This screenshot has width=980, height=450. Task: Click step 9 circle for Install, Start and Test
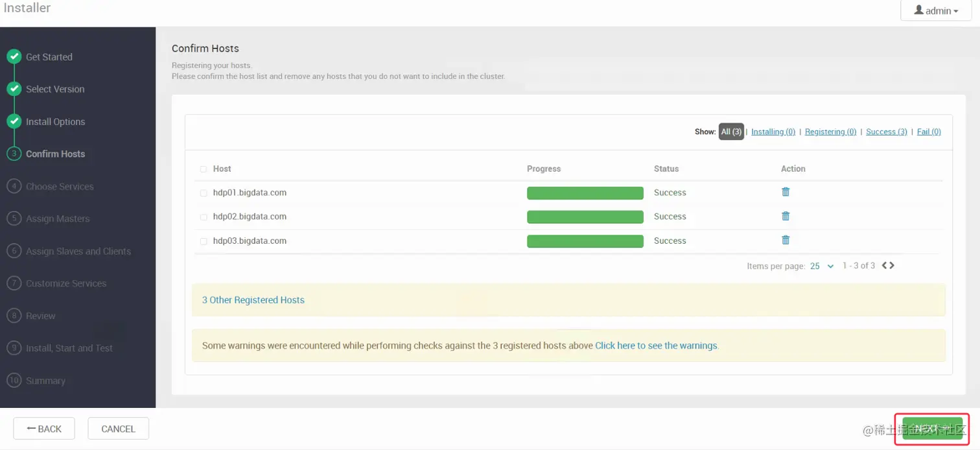(x=14, y=348)
